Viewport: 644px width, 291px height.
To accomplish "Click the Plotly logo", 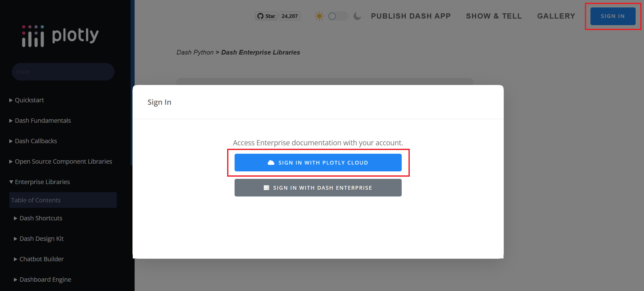I will click(60, 35).
